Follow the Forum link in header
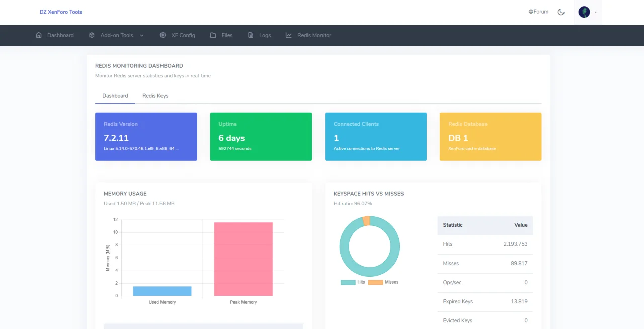Viewport: 644px width, 329px height. coord(541,12)
